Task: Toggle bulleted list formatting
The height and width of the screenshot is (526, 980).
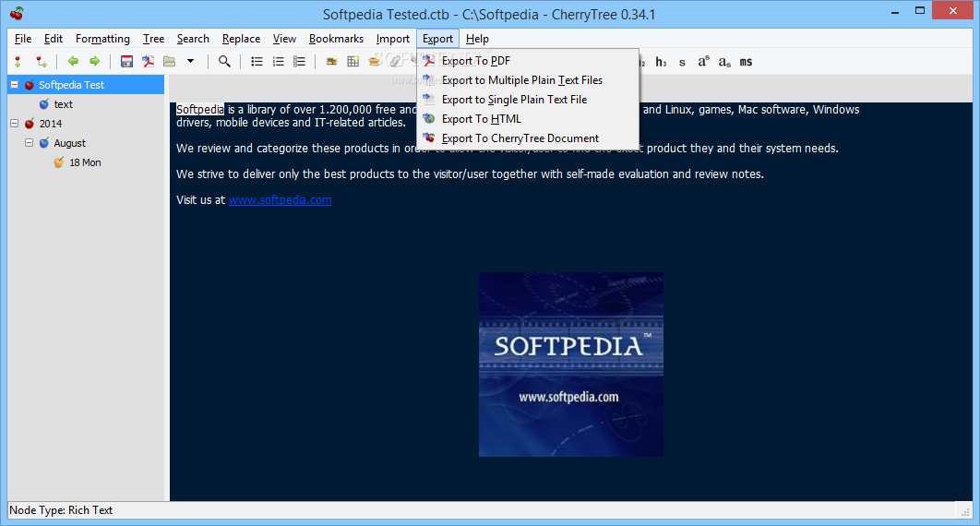Action: click(x=257, y=61)
